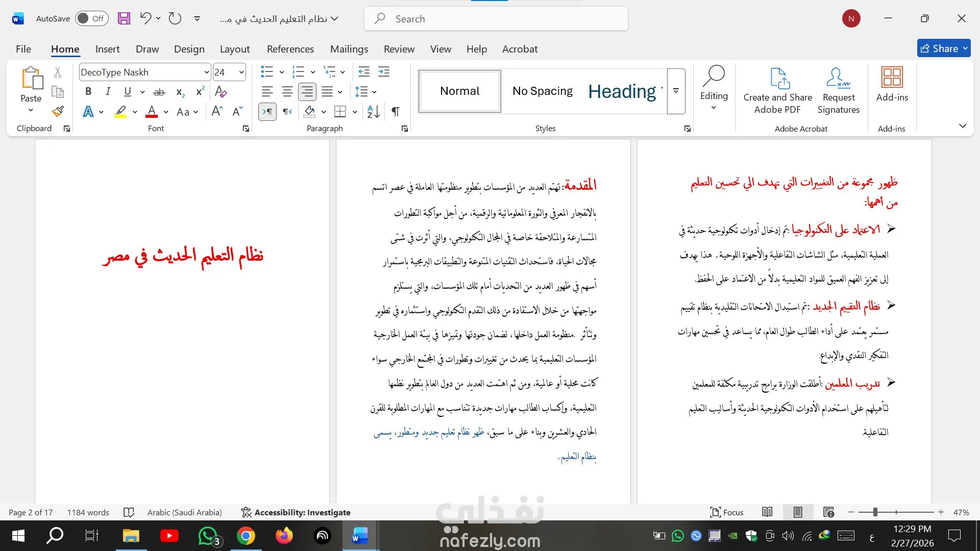Click the Share button
The image size is (980, 551).
point(939,48)
